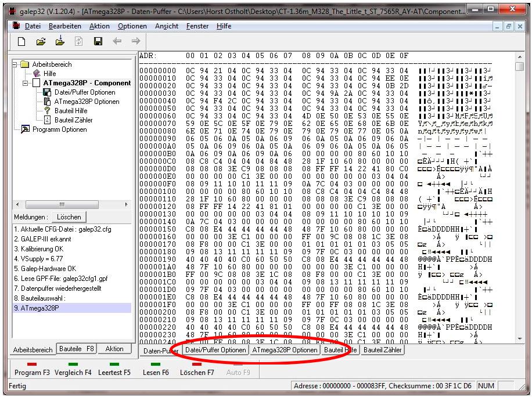Select Bauteil Hilfe in tree
Screen dimensions: 532x397
coord(71,110)
